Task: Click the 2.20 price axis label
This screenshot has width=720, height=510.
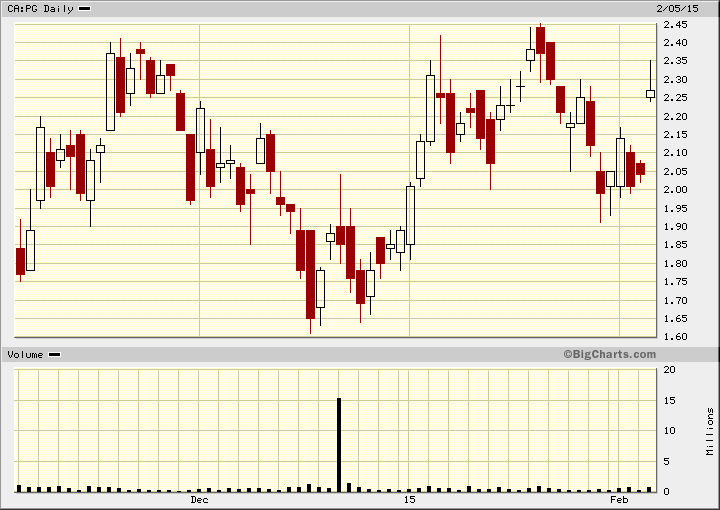Action: pyautogui.click(x=675, y=116)
